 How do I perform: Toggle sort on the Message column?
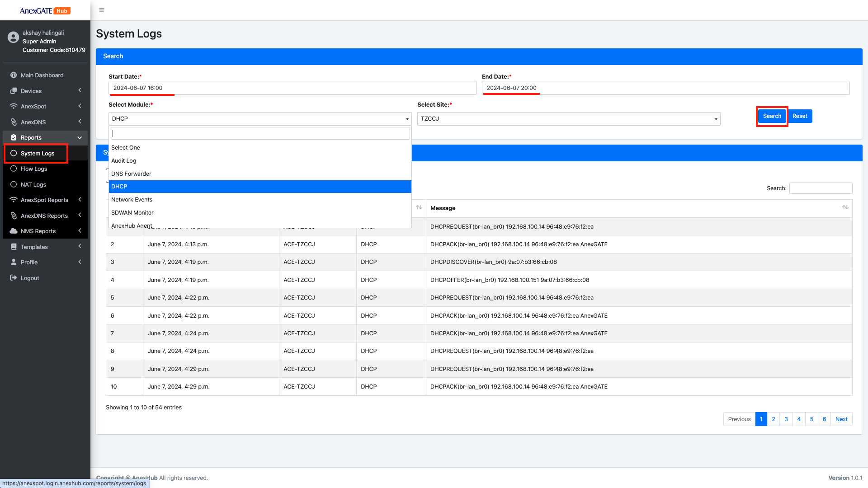pos(845,207)
